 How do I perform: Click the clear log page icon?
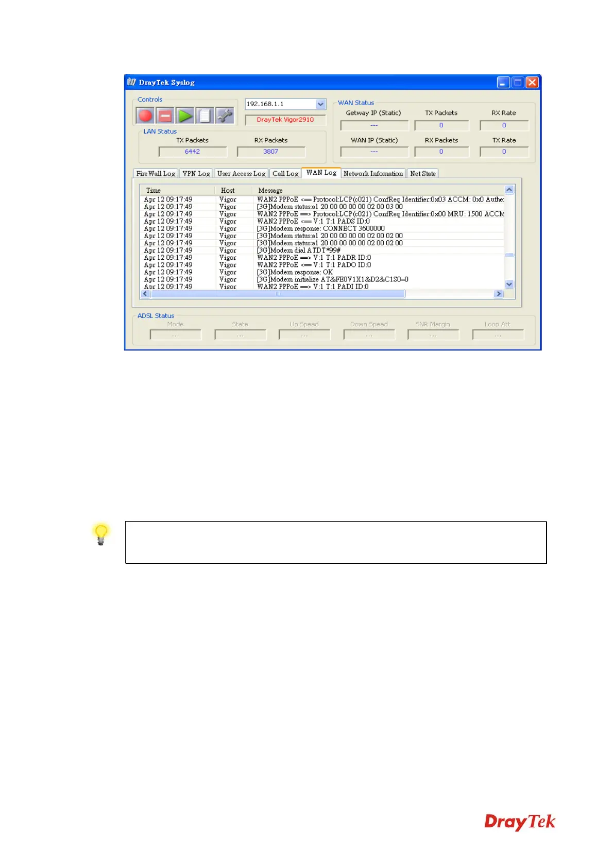(x=205, y=115)
